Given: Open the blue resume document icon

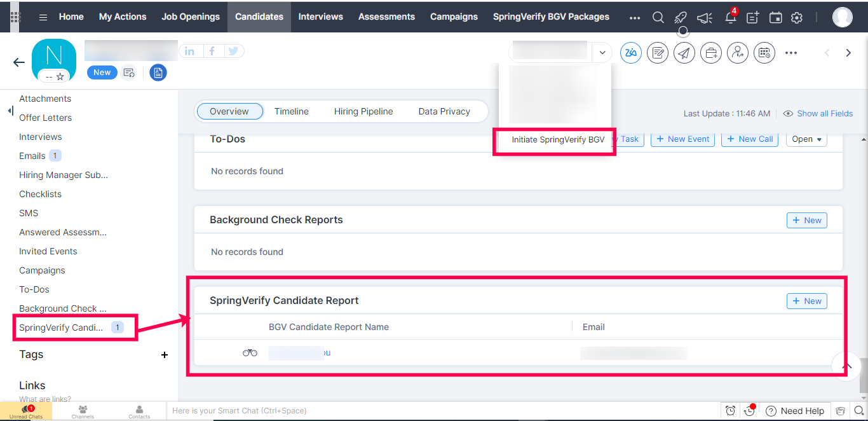Looking at the screenshot, I should tap(158, 72).
